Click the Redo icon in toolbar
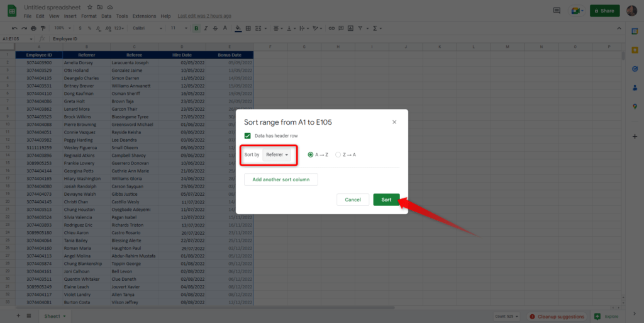The width and height of the screenshot is (644, 323). point(25,28)
